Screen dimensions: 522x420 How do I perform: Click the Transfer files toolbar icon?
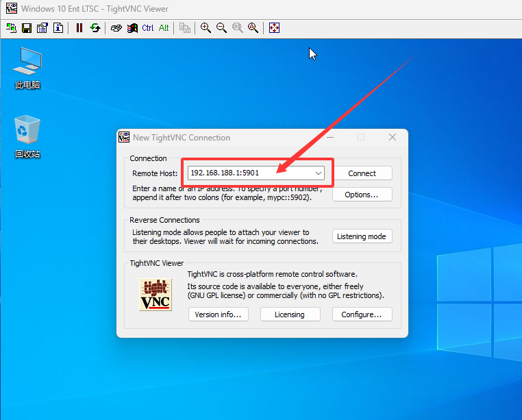point(185,28)
